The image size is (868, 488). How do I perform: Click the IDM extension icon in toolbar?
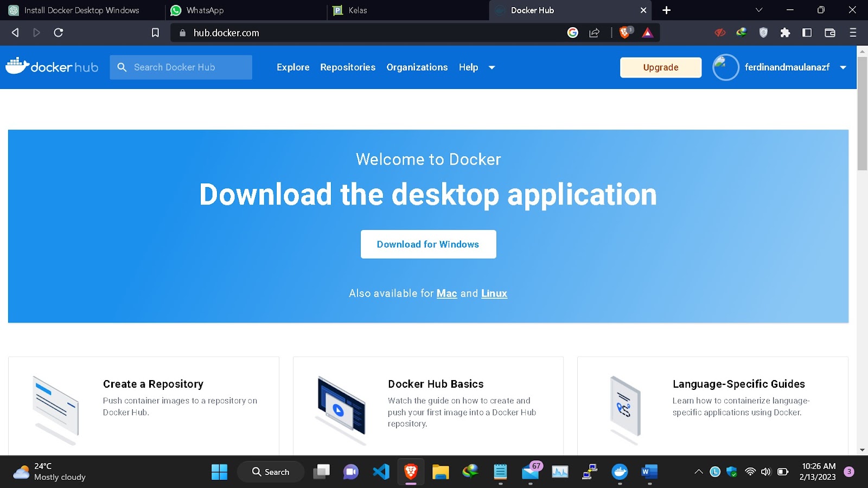742,33
